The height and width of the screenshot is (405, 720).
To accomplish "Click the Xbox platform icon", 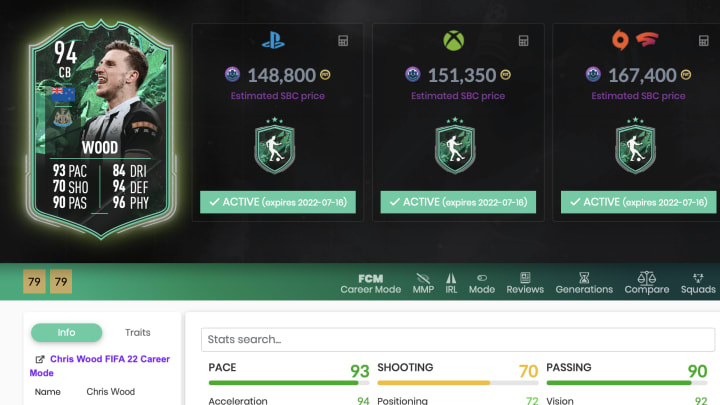I will [454, 40].
